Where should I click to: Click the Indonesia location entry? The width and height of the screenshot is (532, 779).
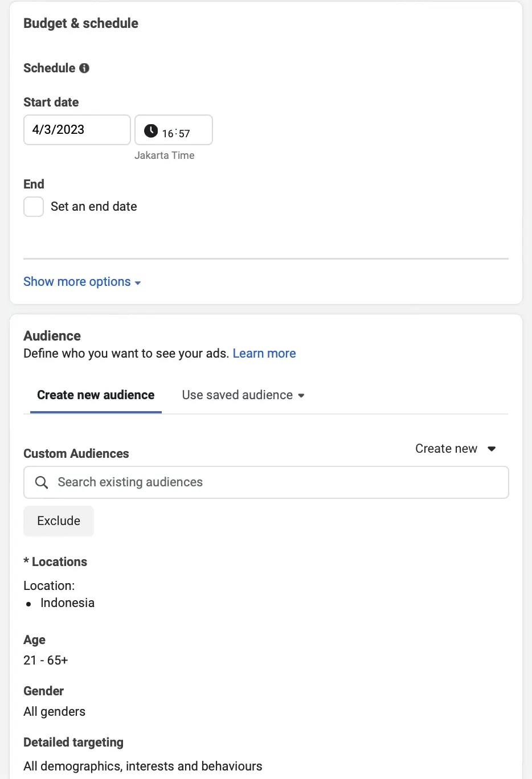click(x=67, y=603)
